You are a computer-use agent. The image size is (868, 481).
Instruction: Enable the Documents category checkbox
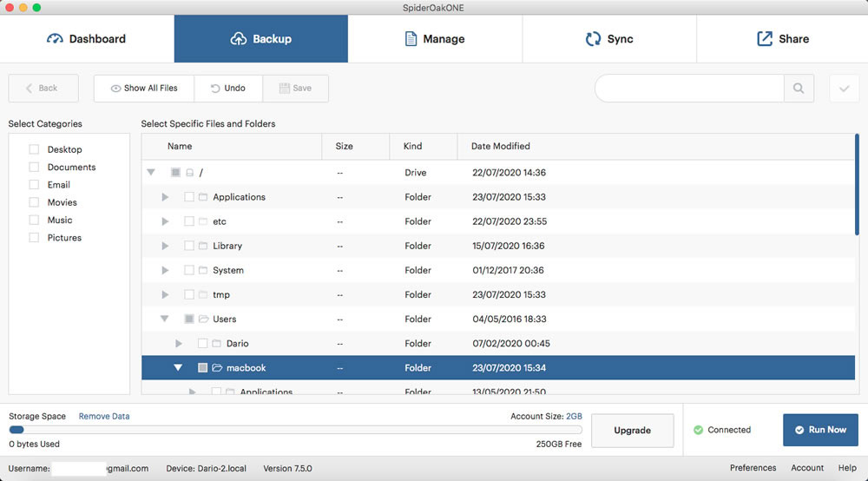pos(35,168)
